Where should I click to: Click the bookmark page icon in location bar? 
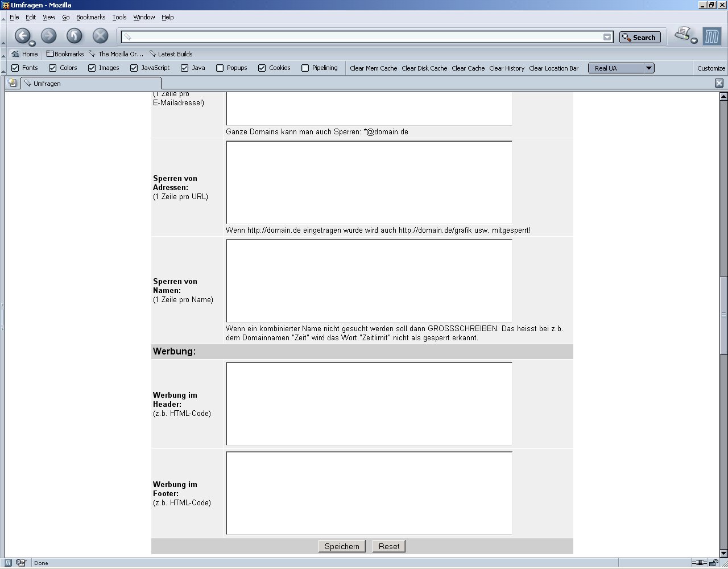pos(128,37)
